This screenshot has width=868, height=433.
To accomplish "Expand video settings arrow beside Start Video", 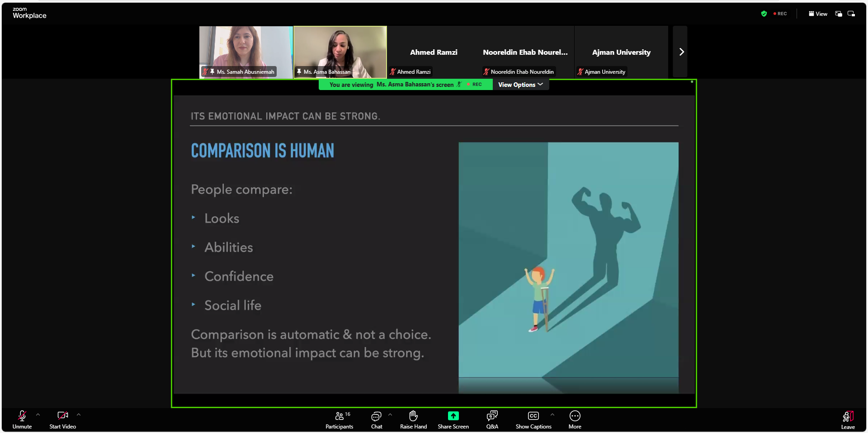I will [x=79, y=414].
